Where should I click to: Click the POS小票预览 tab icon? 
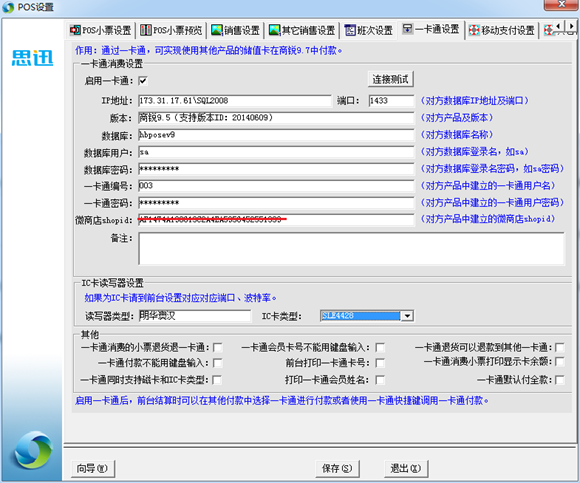coord(146,30)
